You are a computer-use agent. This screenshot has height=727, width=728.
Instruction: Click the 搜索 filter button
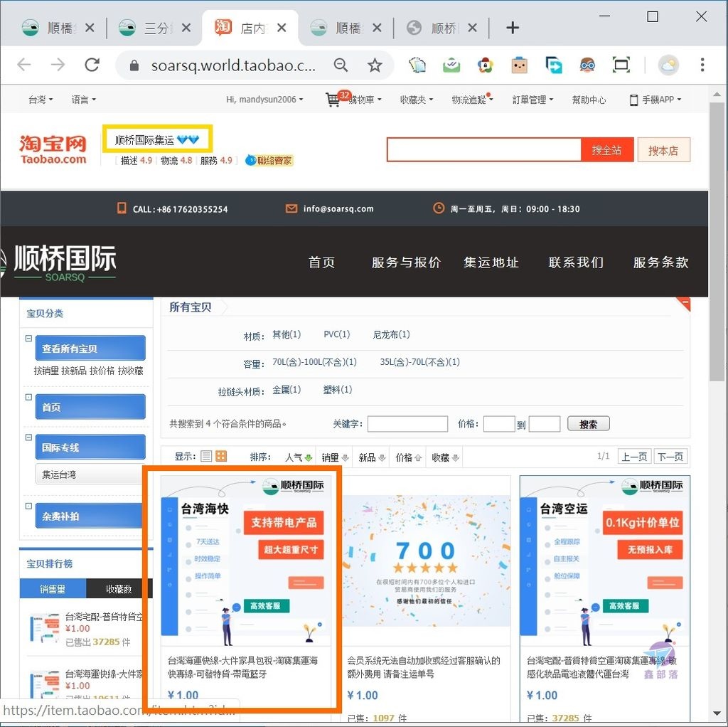(588, 424)
